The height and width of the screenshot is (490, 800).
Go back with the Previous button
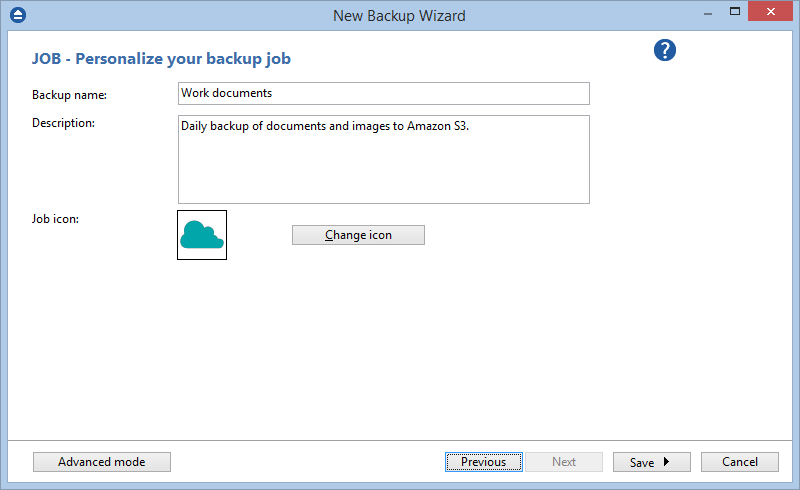coord(484,462)
